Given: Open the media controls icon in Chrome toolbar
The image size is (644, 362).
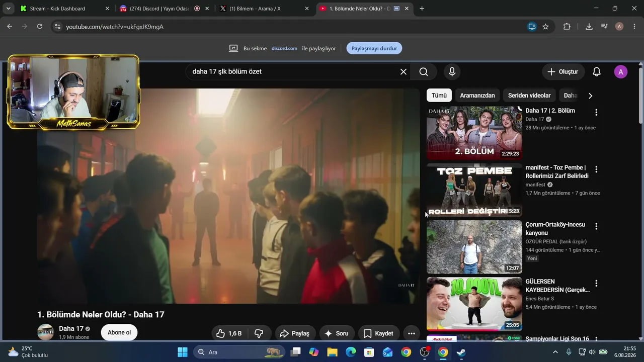Looking at the screenshot, I should pyautogui.click(x=604, y=27).
